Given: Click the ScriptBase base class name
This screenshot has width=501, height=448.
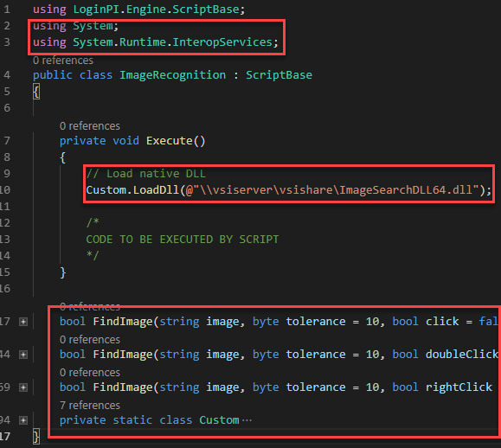Looking at the screenshot, I should coord(279,75).
